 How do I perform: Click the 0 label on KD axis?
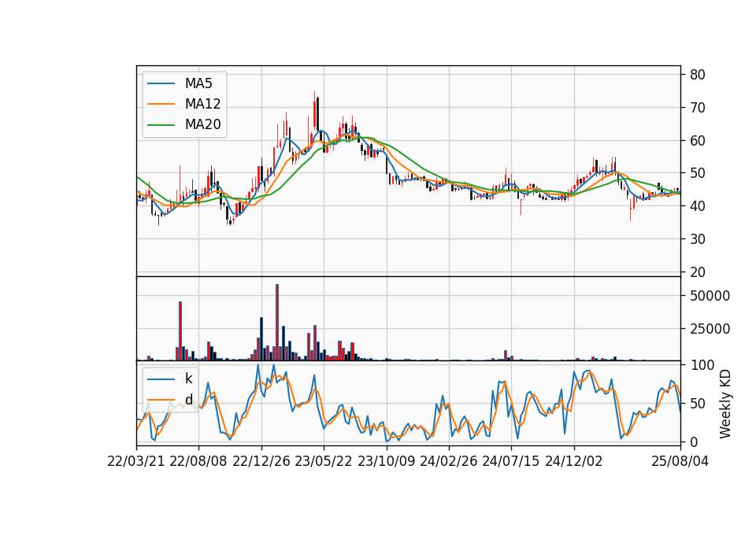point(694,441)
